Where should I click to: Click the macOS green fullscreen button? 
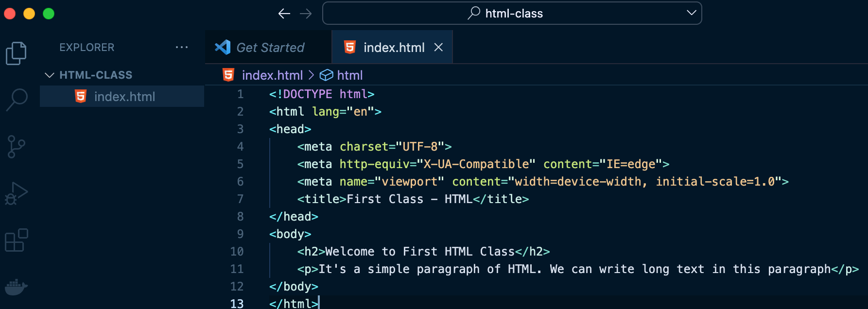pos(49,14)
